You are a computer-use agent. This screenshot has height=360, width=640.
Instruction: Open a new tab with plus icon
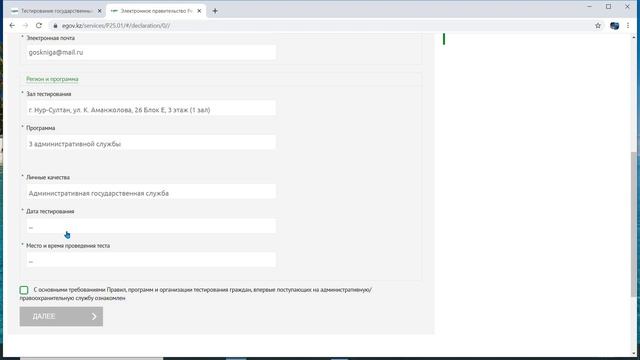(x=215, y=11)
